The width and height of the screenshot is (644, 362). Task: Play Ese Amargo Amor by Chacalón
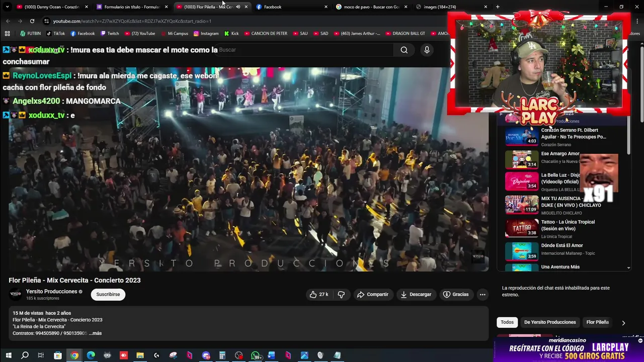[521, 159]
